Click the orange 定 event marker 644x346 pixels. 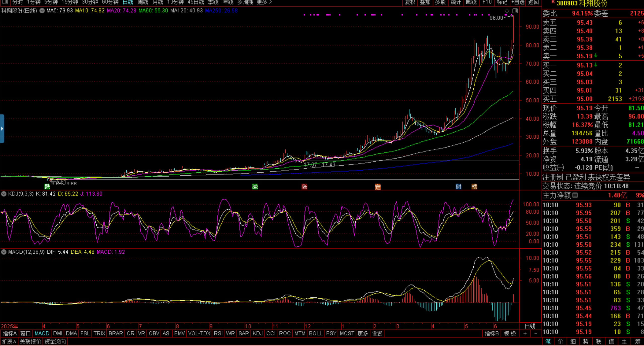tap(378, 186)
